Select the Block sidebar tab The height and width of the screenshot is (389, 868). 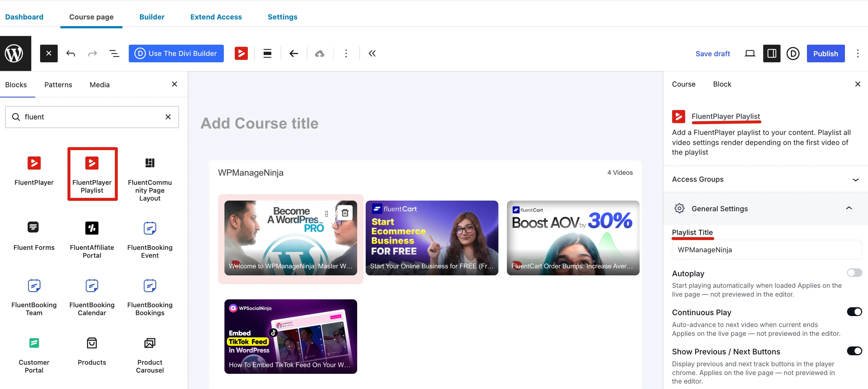pos(722,84)
